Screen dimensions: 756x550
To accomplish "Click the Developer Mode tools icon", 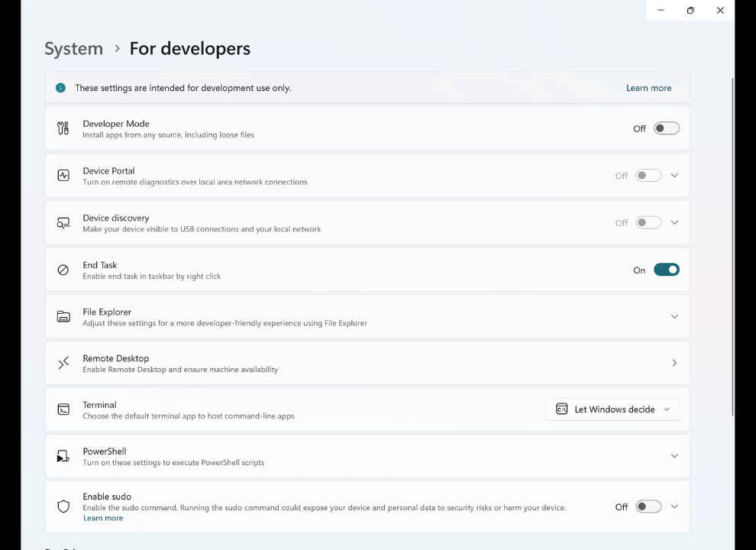I will coord(63,128).
